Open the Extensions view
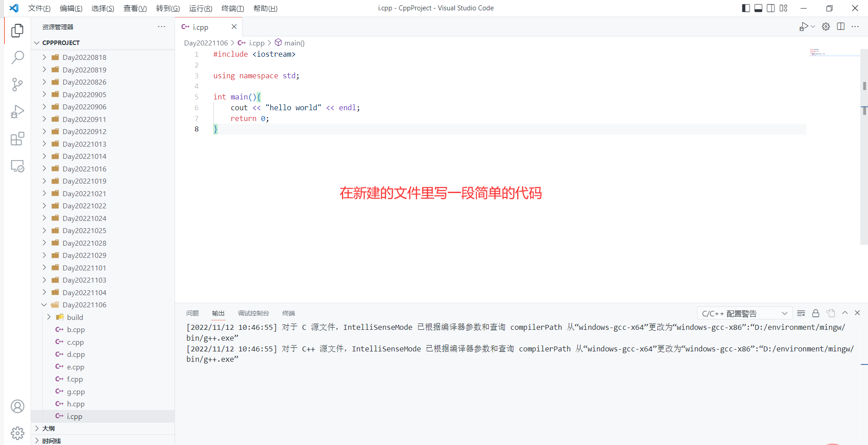868x445 pixels. pyautogui.click(x=17, y=139)
